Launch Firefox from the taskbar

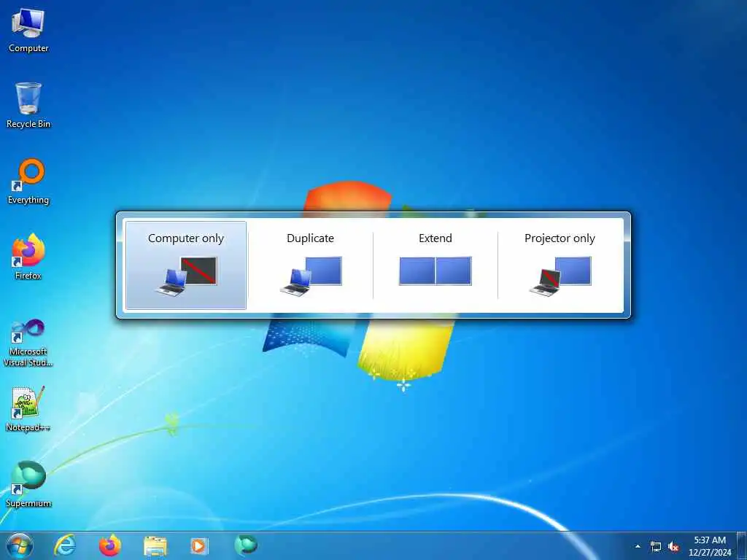coord(110,545)
